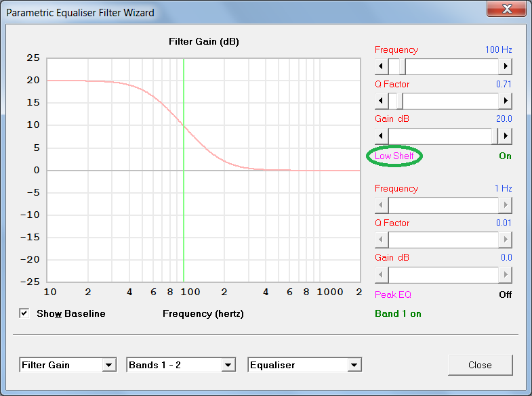532x396 pixels.
Task: Click right arrow of Band 2 Gain dB slider
Action: point(505,275)
